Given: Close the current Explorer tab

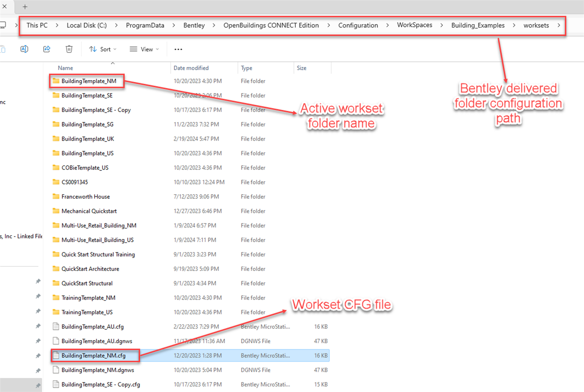Looking at the screenshot, I should (5, 7).
